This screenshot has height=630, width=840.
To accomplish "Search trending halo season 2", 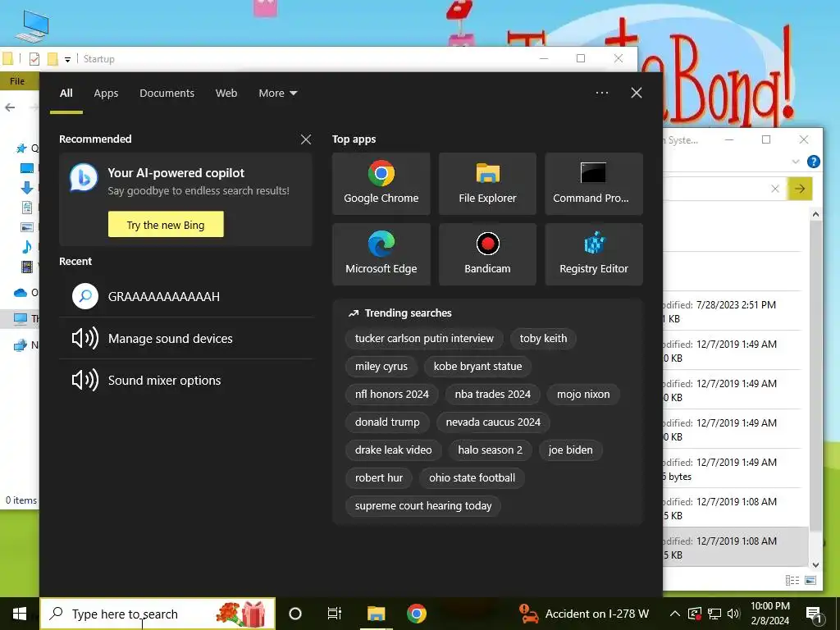I will pyautogui.click(x=490, y=450).
